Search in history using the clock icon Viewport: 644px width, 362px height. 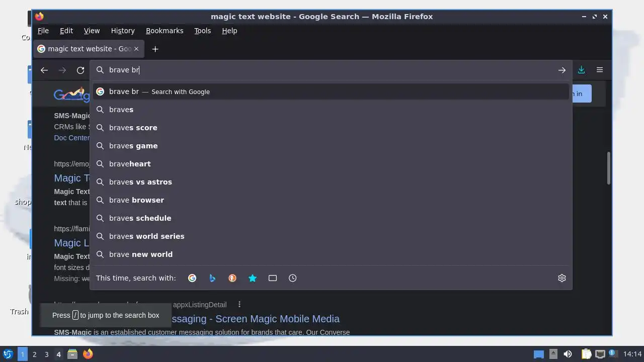293,278
